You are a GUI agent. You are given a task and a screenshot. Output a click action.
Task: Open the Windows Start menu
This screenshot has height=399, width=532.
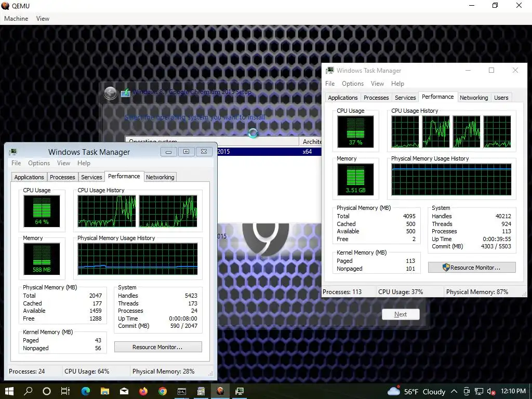point(9,391)
